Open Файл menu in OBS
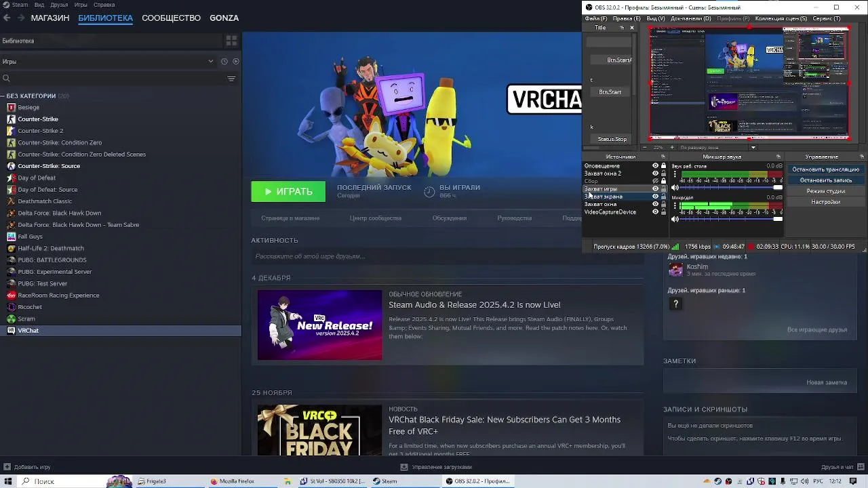The width and height of the screenshot is (868, 488). (595, 18)
